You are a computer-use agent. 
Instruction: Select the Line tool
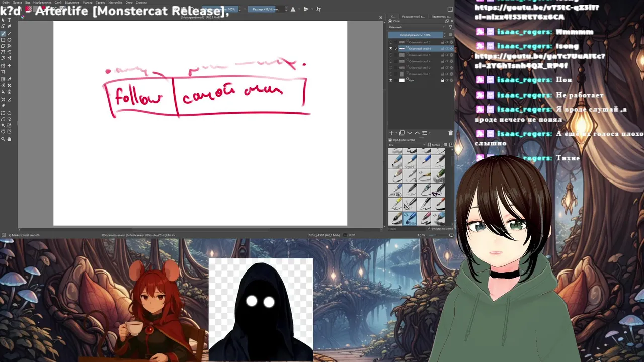(9, 33)
